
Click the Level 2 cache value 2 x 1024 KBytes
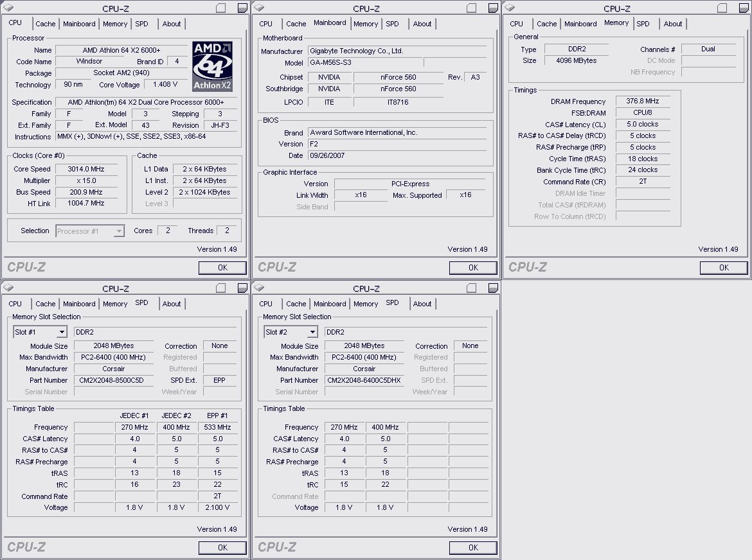[x=205, y=192]
